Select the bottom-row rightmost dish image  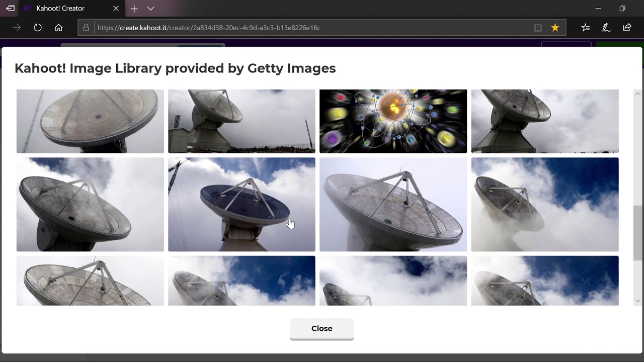point(545,281)
